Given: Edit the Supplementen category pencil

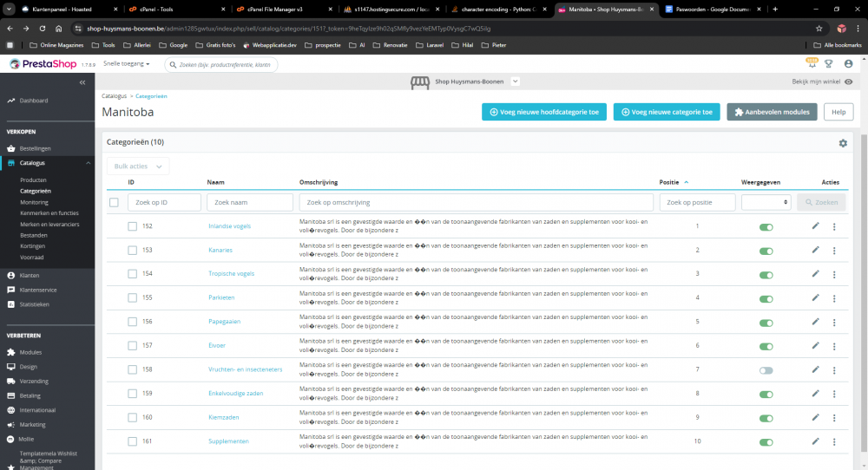Looking at the screenshot, I should (x=815, y=441).
